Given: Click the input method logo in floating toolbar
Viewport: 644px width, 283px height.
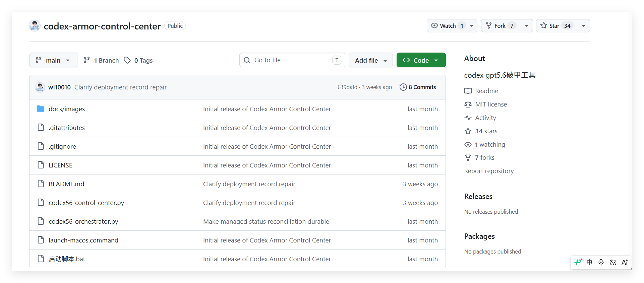Looking at the screenshot, I should [x=578, y=262].
